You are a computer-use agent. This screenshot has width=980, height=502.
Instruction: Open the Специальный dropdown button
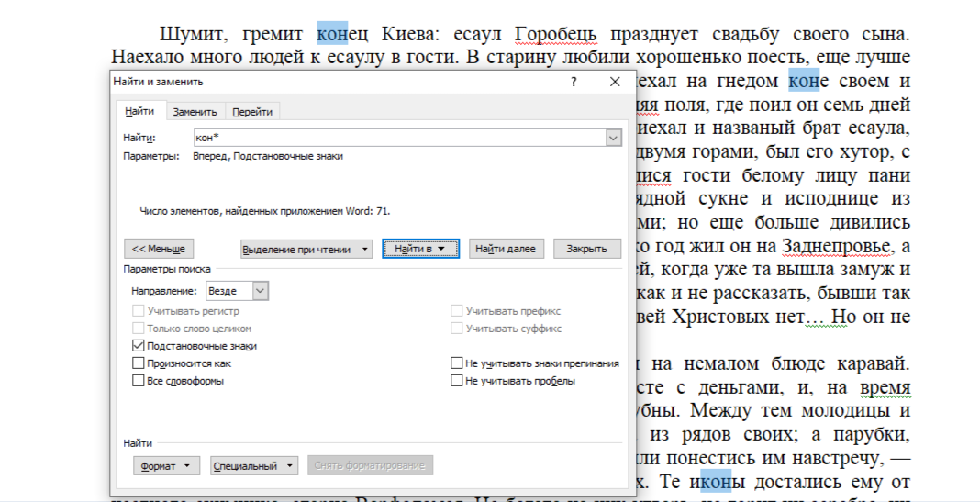pyautogui.click(x=254, y=465)
